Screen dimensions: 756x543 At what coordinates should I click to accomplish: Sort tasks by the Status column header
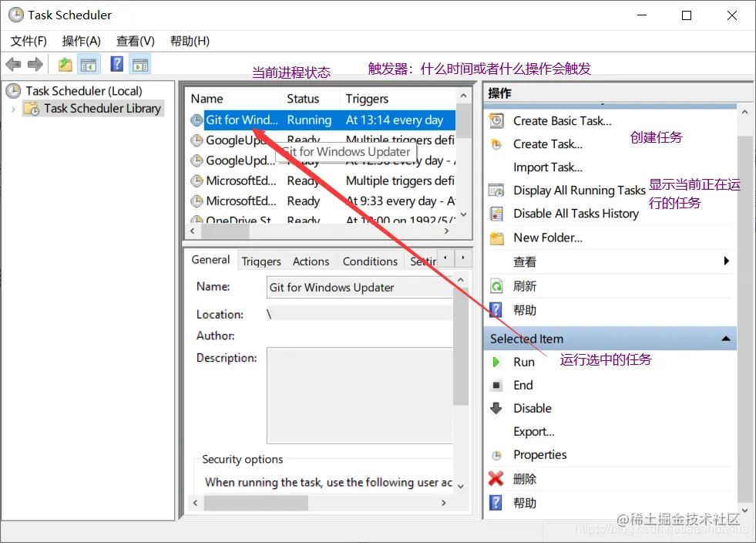(310, 99)
